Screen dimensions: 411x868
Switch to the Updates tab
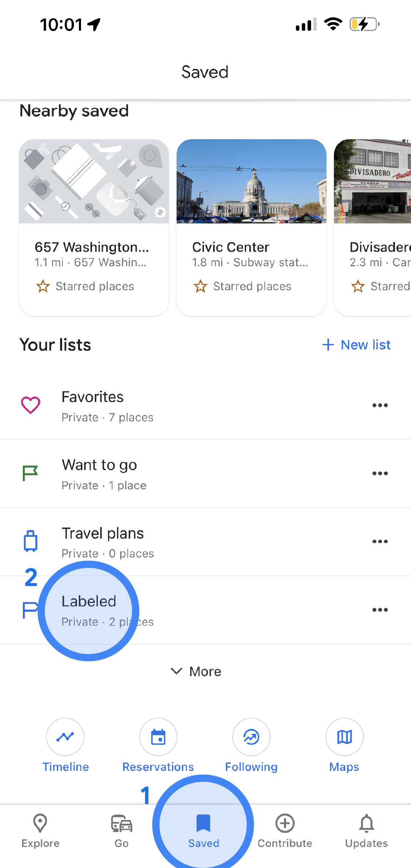(x=366, y=831)
